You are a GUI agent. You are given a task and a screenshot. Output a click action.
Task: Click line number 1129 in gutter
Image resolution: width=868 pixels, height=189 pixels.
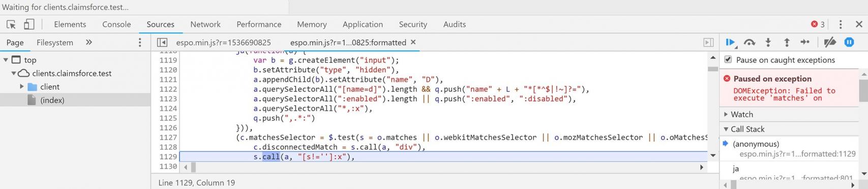(x=168, y=156)
